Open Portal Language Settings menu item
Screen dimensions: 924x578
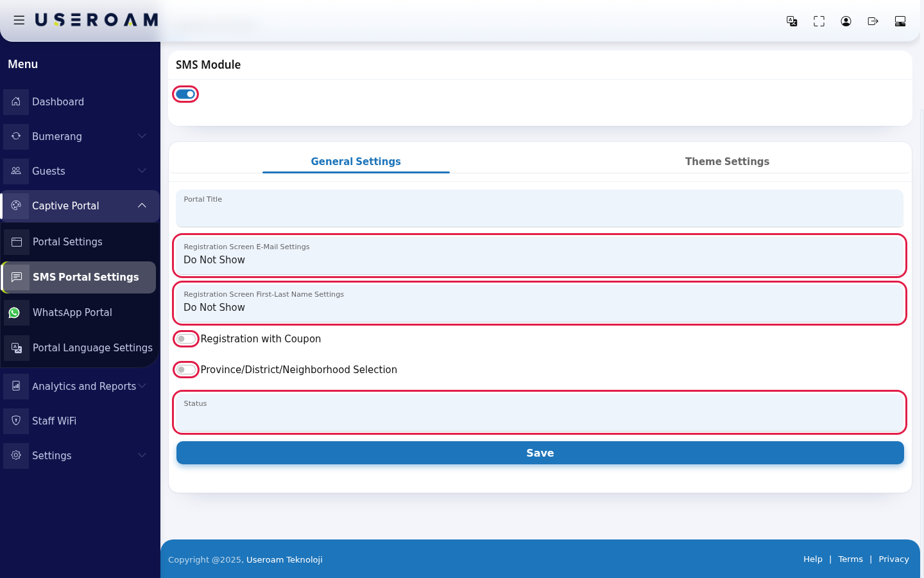coord(79,347)
